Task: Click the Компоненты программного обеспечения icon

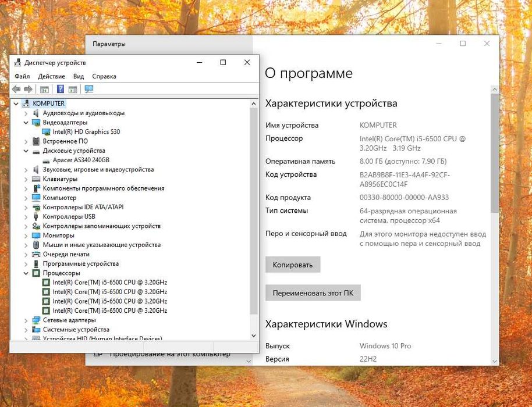Action: click(36, 188)
